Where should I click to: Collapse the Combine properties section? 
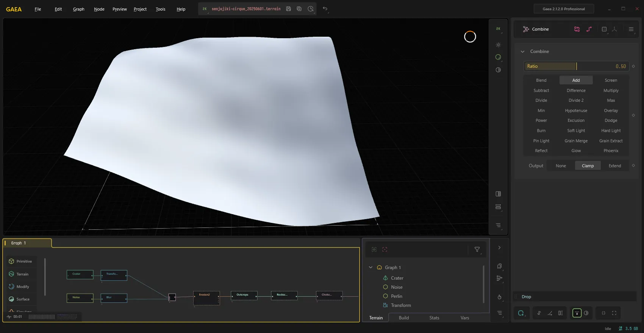pos(522,51)
